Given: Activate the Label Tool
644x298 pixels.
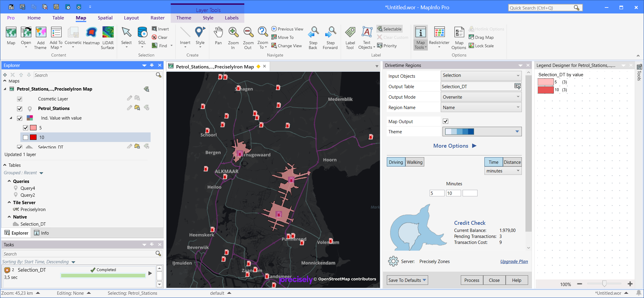Looking at the screenshot, I should click(x=350, y=38).
